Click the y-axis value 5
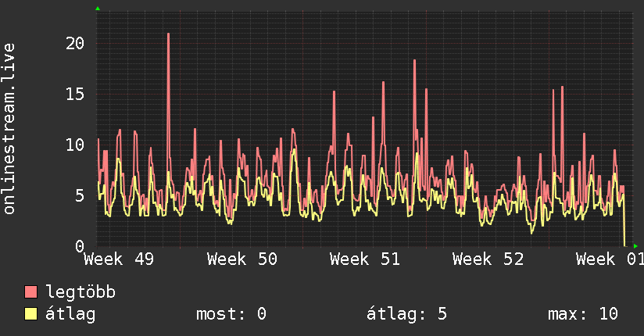The width and height of the screenshot is (644, 336). (x=80, y=195)
